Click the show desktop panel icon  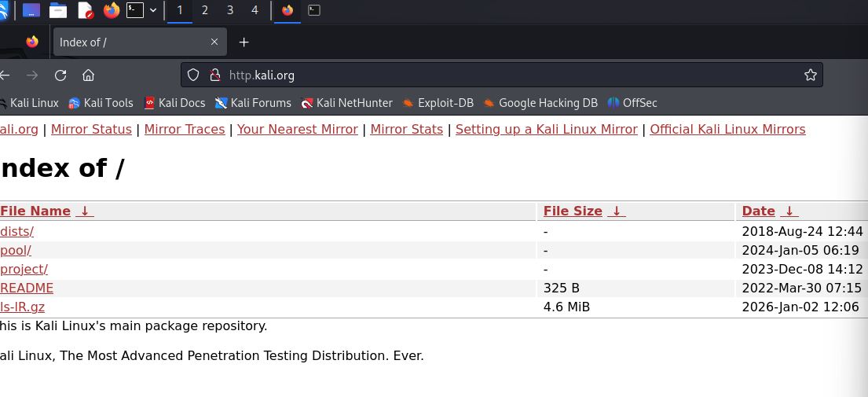pos(31,10)
